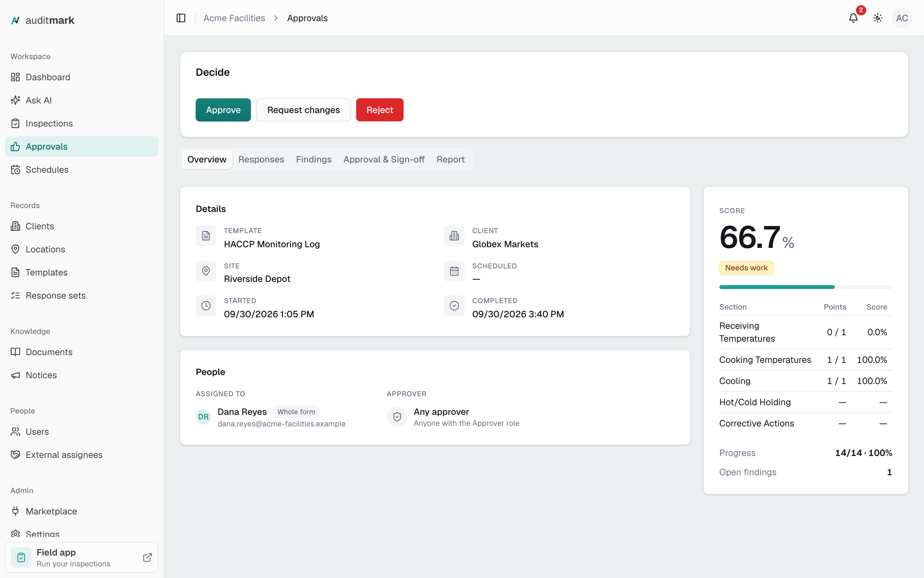Open Templates in the sidebar
Screen dimensions: 924x578
(82, 273)
